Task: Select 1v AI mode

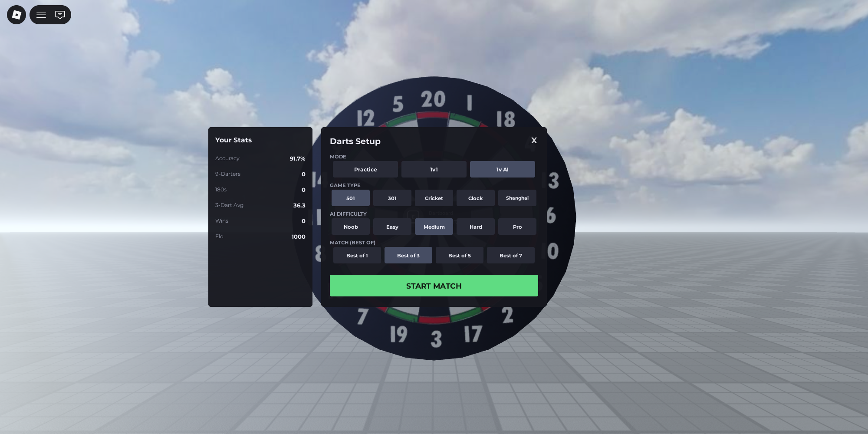Action: (503, 169)
